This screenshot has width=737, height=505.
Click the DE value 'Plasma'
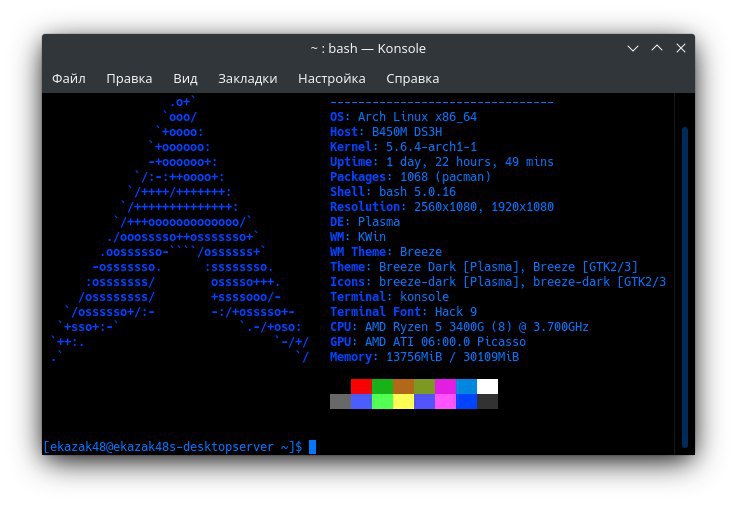tap(379, 222)
